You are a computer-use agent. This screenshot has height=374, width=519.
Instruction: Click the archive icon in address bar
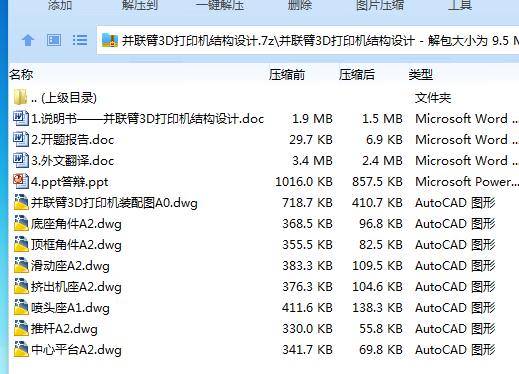point(110,40)
